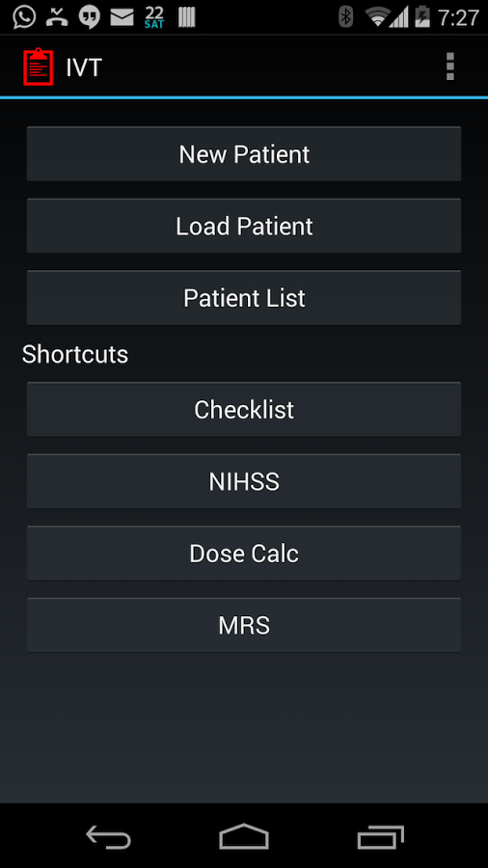Viewport: 488px width, 868px height.
Task: Tap the Hangouts notification icon
Action: 89,17
